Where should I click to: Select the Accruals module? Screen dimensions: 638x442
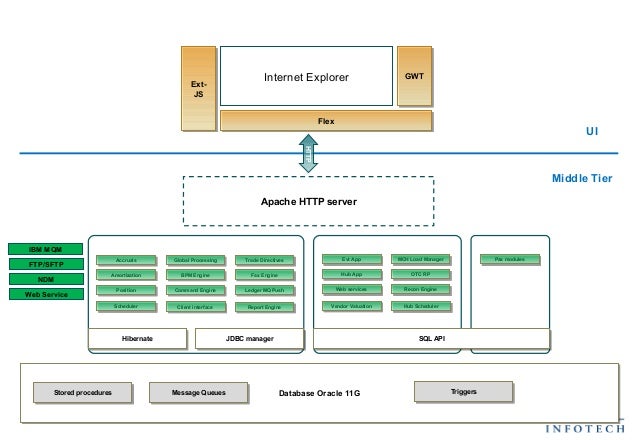click(x=126, y=260)
